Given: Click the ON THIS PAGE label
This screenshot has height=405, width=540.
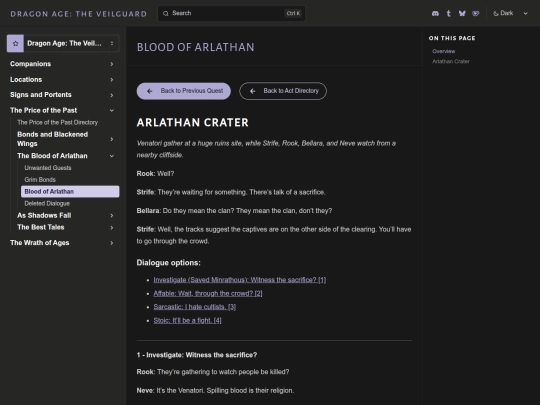Looking at the screenshot, I should (452, 38).
